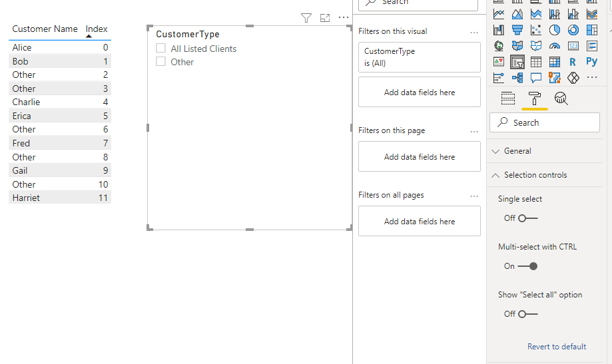Select the Map globe visualization
612x364 pixels.
click(498, 46)
